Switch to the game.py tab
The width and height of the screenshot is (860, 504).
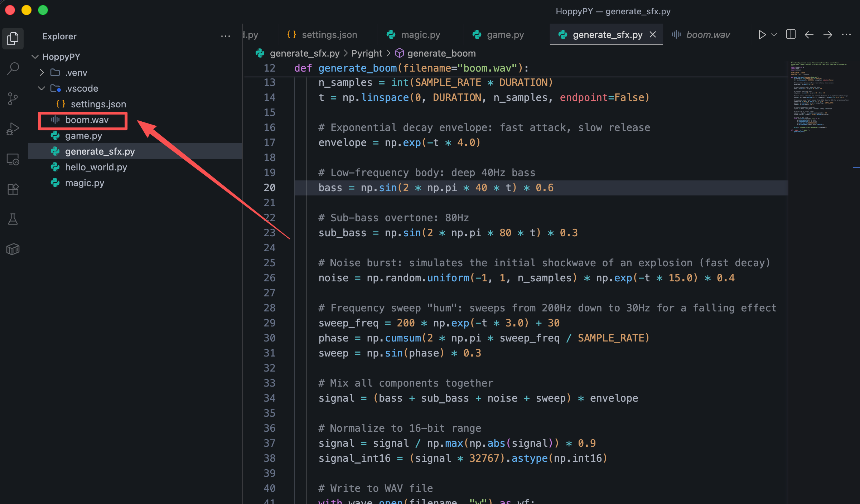coord(505,35)
